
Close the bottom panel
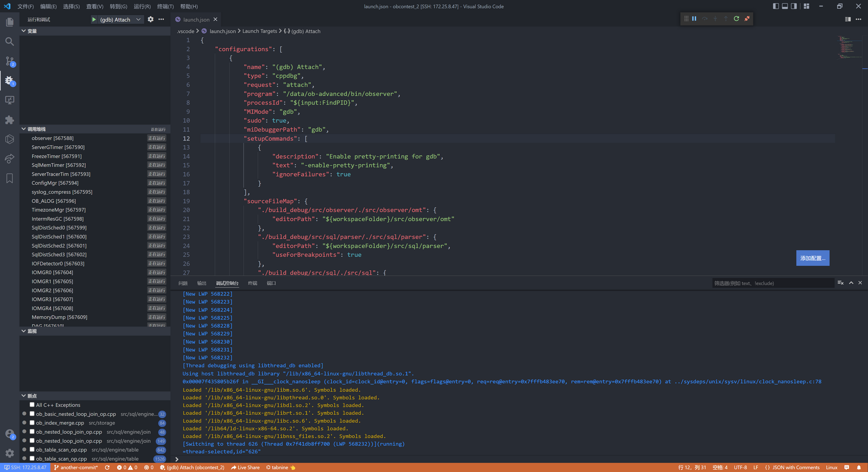[860, 283]
